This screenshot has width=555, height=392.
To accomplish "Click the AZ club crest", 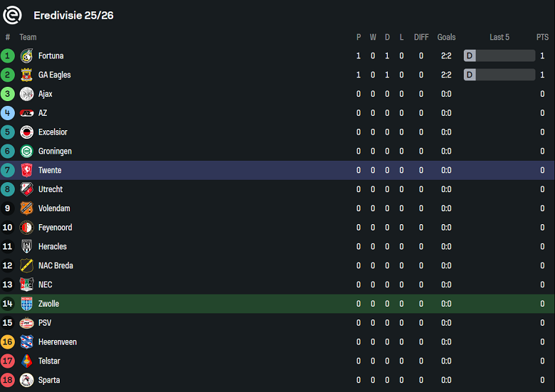I will pyautogui.click(x=27, y=113).
